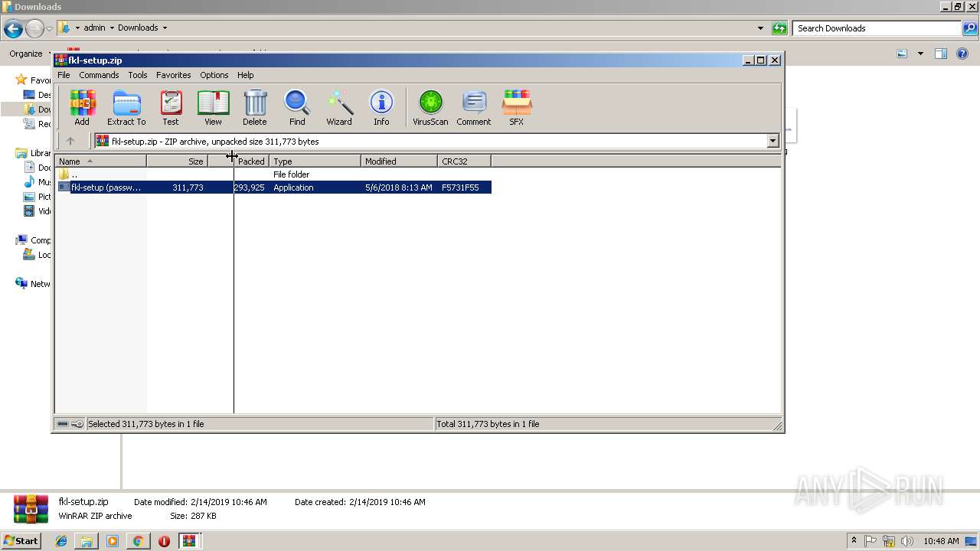Expand the Downloads breadcrumb arrow
Screen dimensions: 980x551
tap(165, 28)
